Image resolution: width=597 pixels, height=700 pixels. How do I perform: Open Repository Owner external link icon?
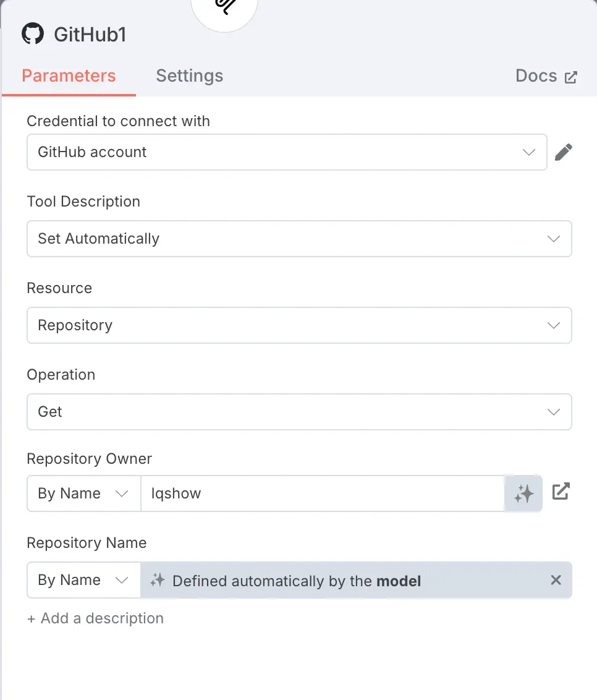[x=561, y=491]
